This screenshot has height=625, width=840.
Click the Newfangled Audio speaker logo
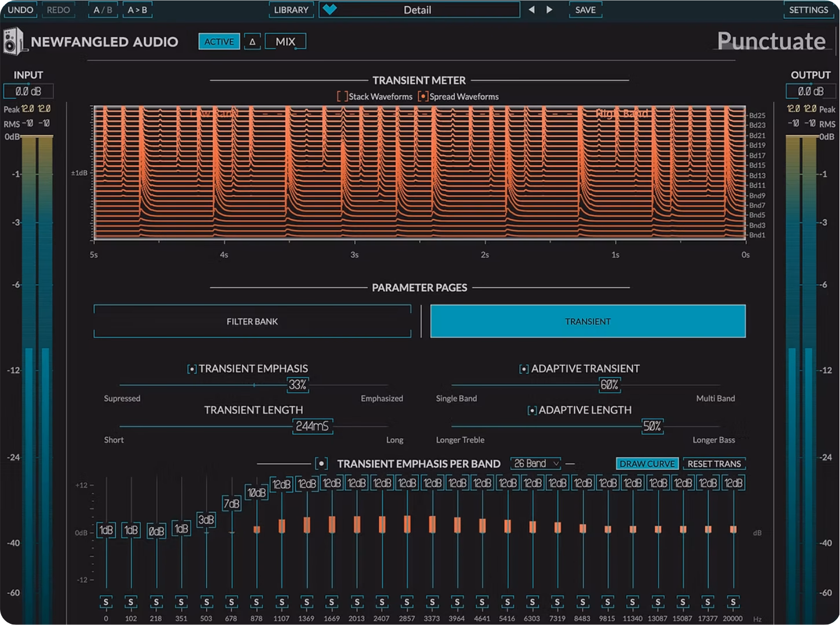pyautogui.click(x=13, y=41)
